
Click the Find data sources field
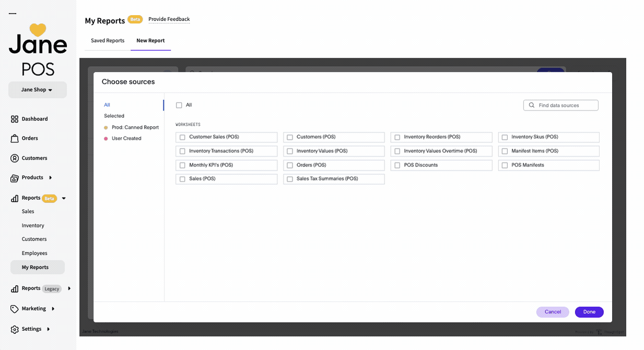pyautogui.click(x=560, y=105)
